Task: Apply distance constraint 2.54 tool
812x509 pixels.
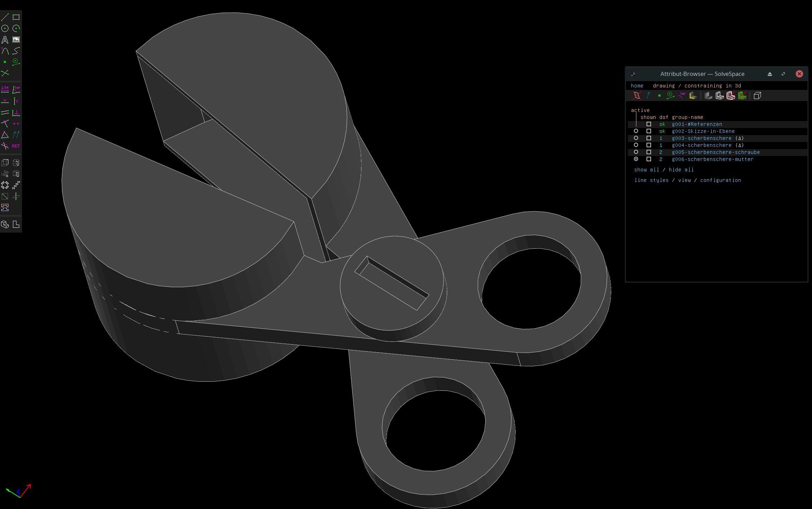Action: click(5, 90)
